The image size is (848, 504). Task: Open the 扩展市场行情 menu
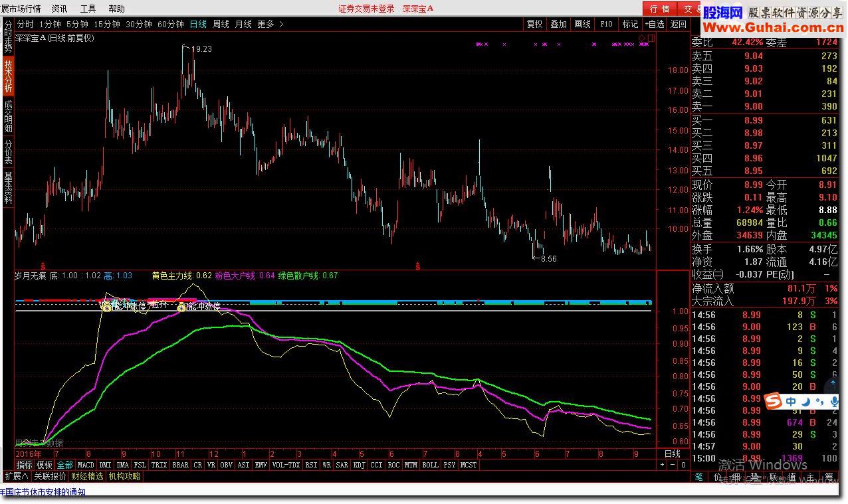point(21,9)
